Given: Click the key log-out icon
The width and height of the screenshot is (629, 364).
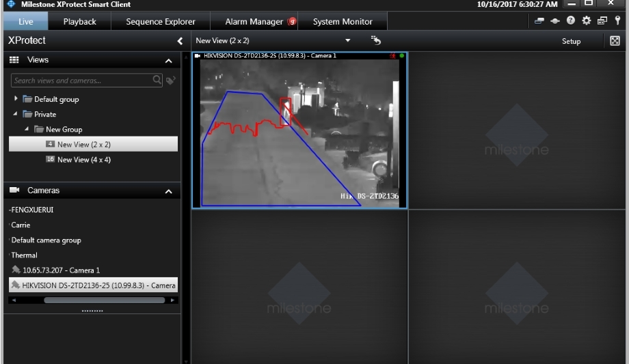Looking at the screenshot, I should click(x=618, y=20).
